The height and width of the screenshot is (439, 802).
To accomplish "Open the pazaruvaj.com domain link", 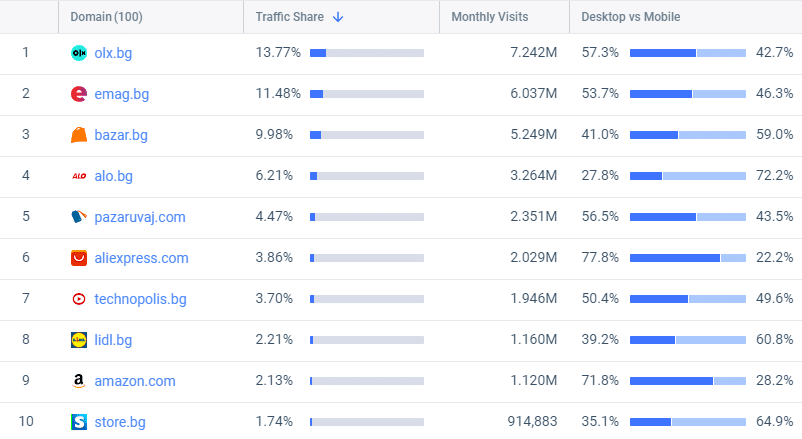I will pyautogui.click(x=140, y=217).
